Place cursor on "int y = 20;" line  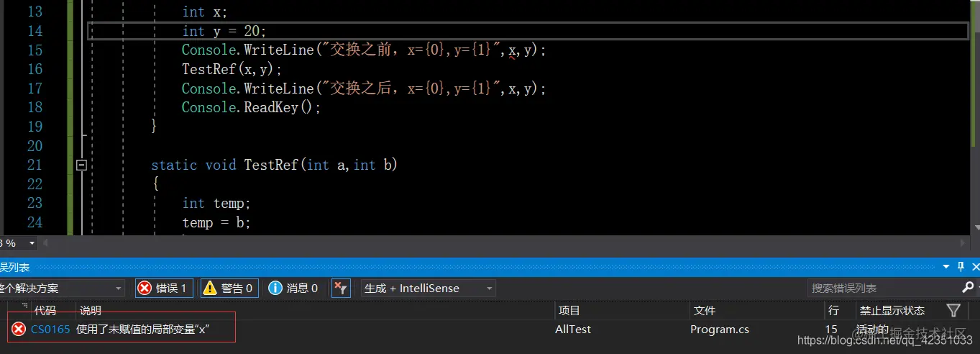coord(224,31)
